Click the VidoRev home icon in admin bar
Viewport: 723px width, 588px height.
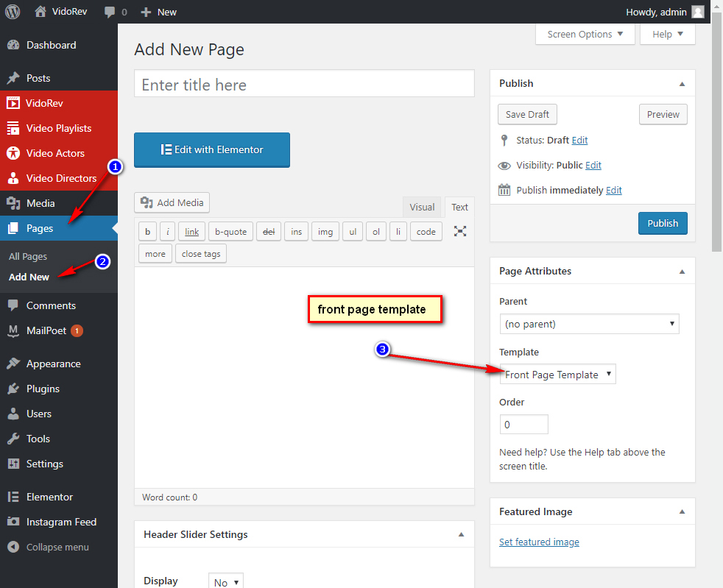(x=40, y=12)
